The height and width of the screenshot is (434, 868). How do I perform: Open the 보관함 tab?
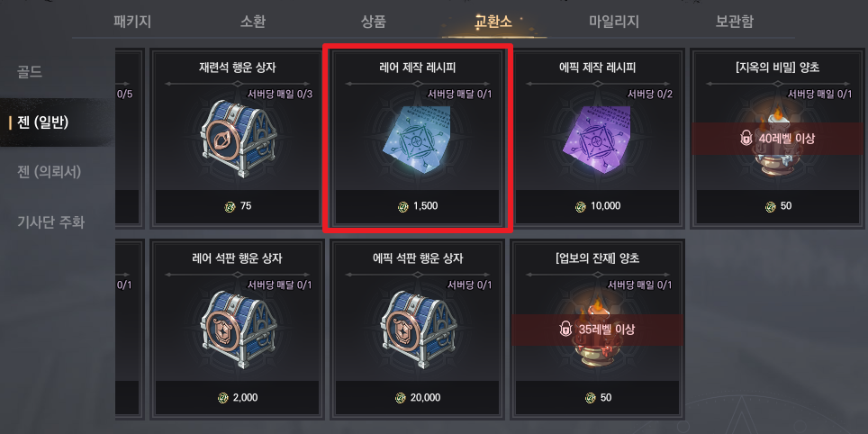[x=735, y=22]
